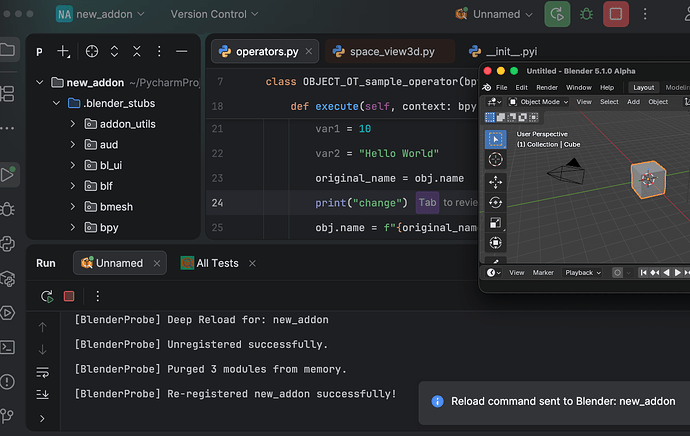Open the new_addon project dropdown
The width and height of the screenshot is (690, 436).
pos(100,14)
